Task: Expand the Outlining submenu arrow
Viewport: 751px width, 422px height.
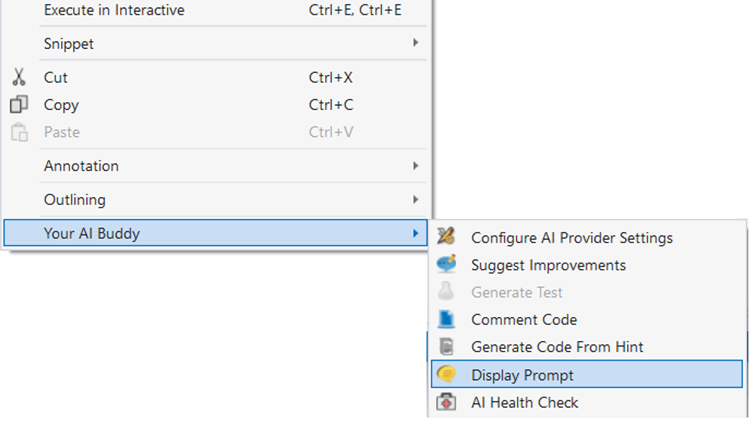Action: [x=415, y=200]
